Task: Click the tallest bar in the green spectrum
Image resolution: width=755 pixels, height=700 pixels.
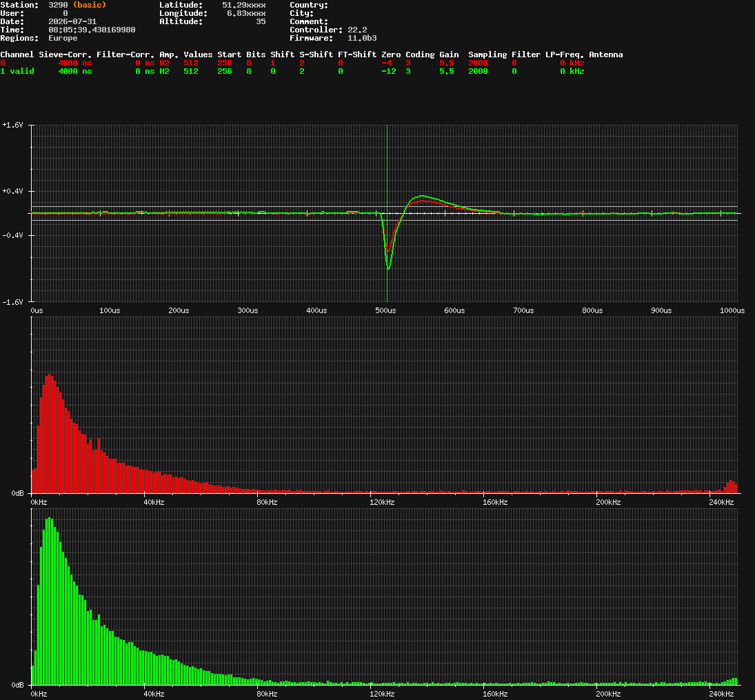Action: 49,601
